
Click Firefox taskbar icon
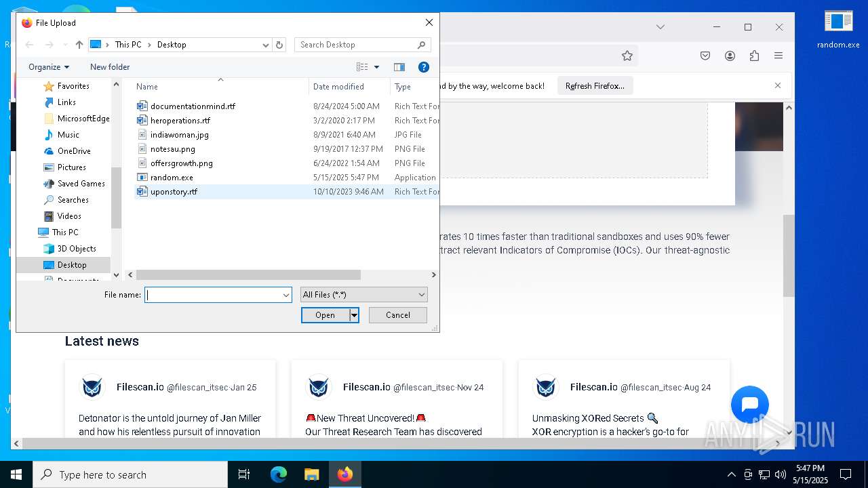(345, 474)
